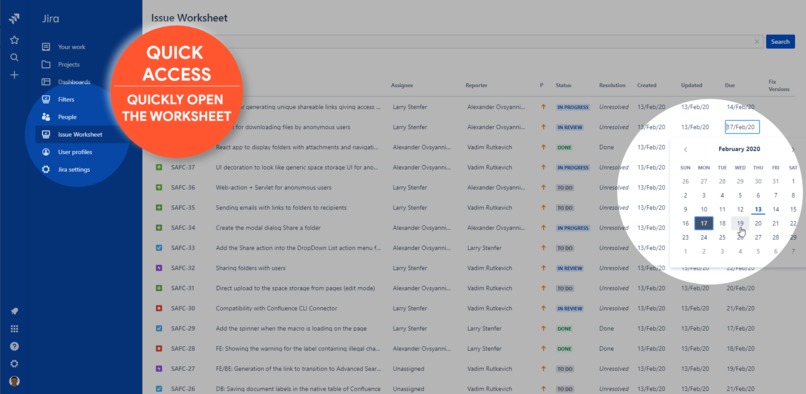This screenshot has width=806, height=394.
Task: Click the epic type icon of SAFC-27
Action: pyautogui.click(x=159, y=369)
